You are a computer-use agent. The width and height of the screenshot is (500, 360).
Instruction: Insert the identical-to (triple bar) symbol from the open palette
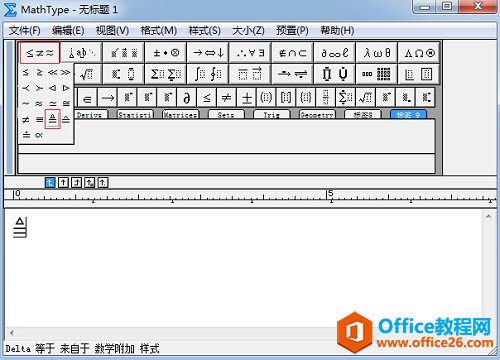(x=39, y=119)
